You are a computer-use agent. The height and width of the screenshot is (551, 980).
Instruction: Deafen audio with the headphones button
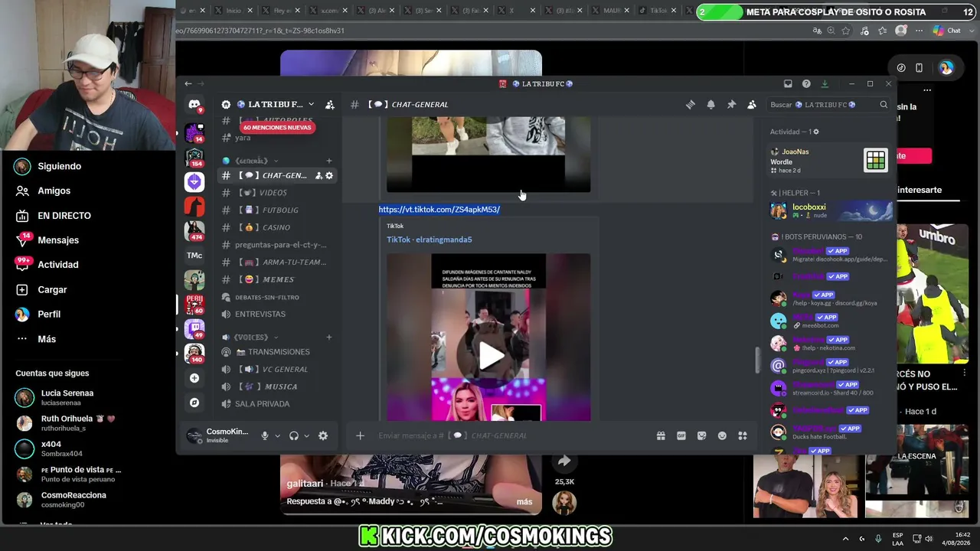pos(294,436)
